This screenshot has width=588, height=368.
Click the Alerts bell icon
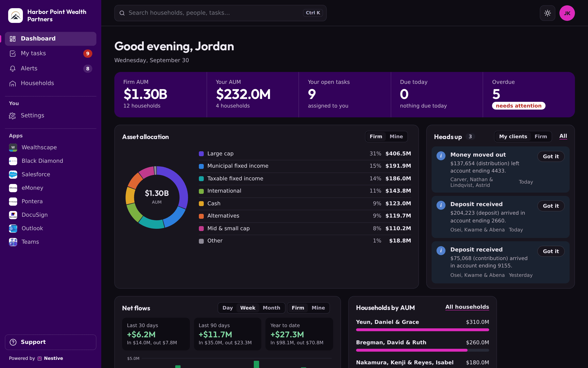point(13,69)
